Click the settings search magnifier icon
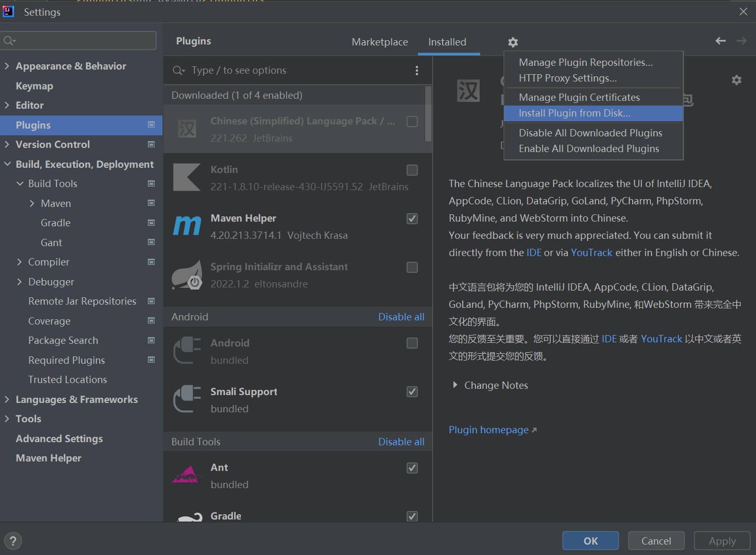This screenshot has width=756, height=555. coord(9,41)
